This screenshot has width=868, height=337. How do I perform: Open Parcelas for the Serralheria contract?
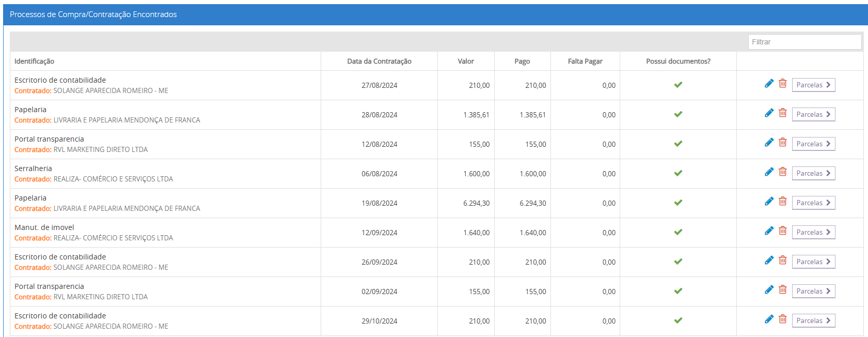pyautogui.click(x=813, y=173)
